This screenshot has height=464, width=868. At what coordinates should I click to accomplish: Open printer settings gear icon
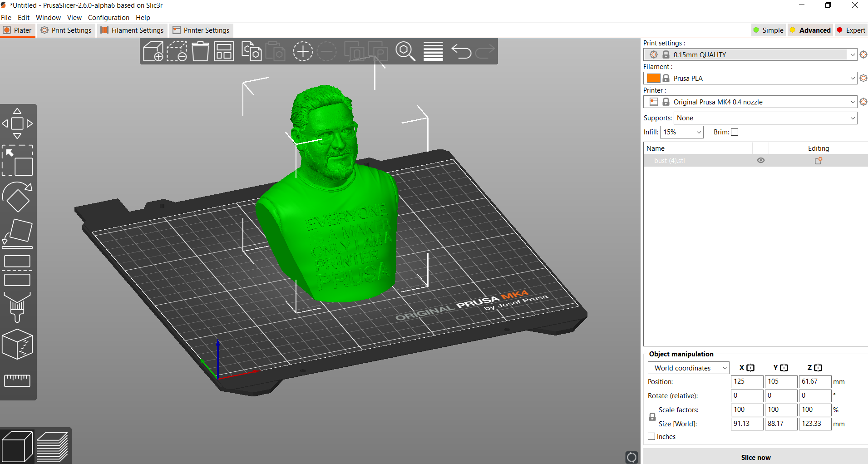(x=863, y=102)
